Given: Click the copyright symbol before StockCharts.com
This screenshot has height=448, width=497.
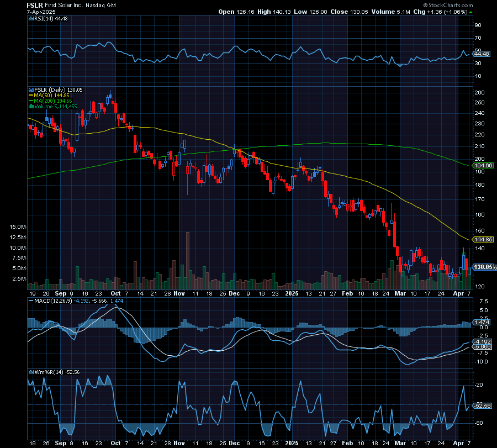Looking at the screenshot, I should click(426, 5).
